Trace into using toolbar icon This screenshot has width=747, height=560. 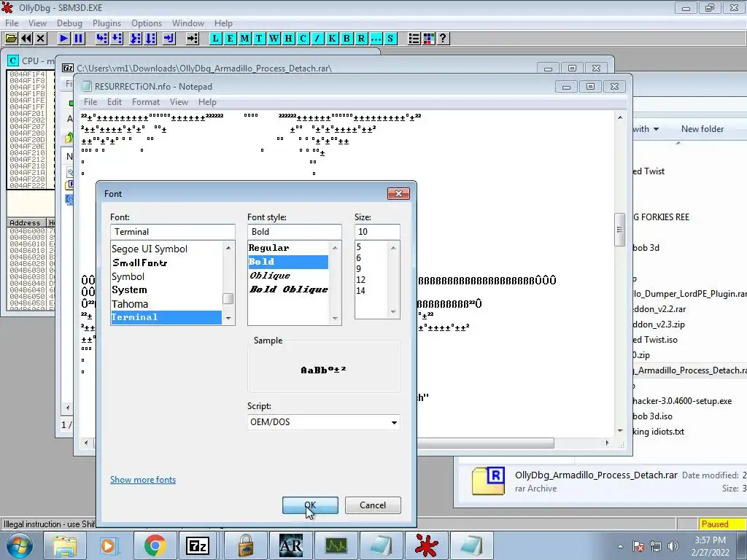click(x=136, y=39)
